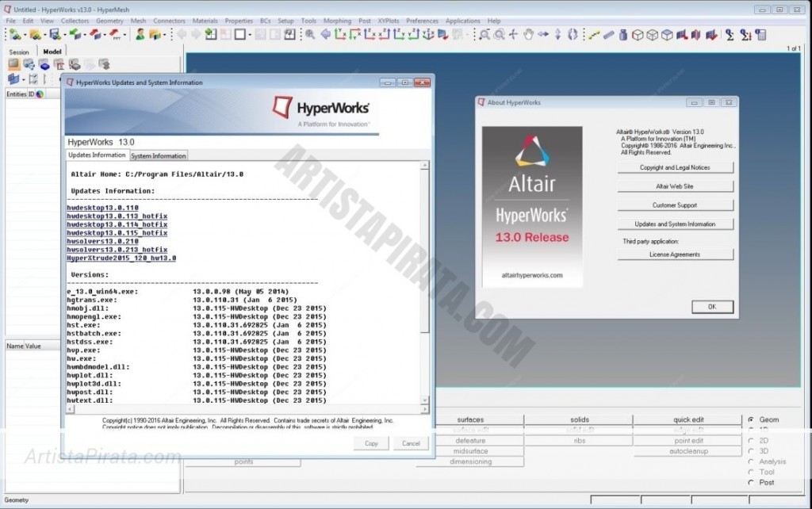Open the surfaces panel
812x509 pixels.
pos(470,419)
